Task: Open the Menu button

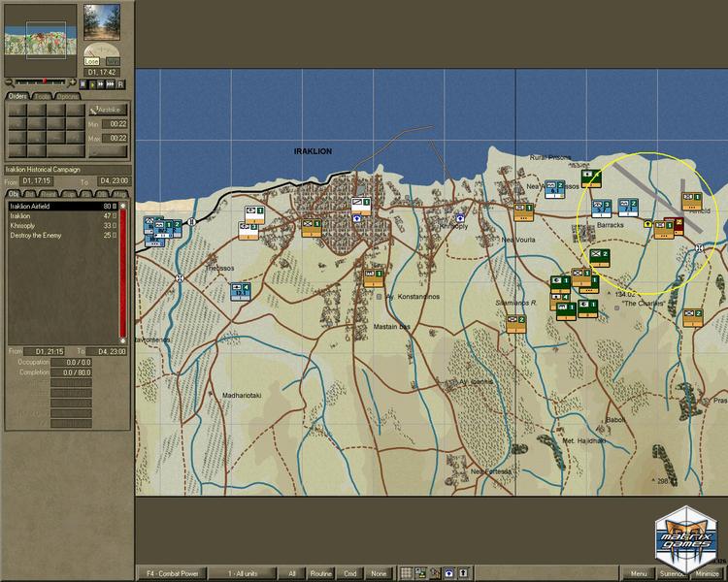Action: pos(638,573)
